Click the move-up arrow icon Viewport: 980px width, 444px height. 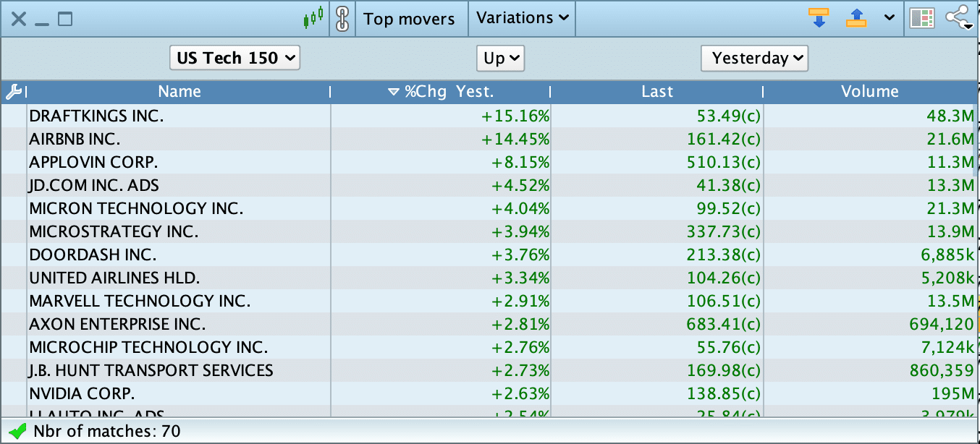(856, 18)
